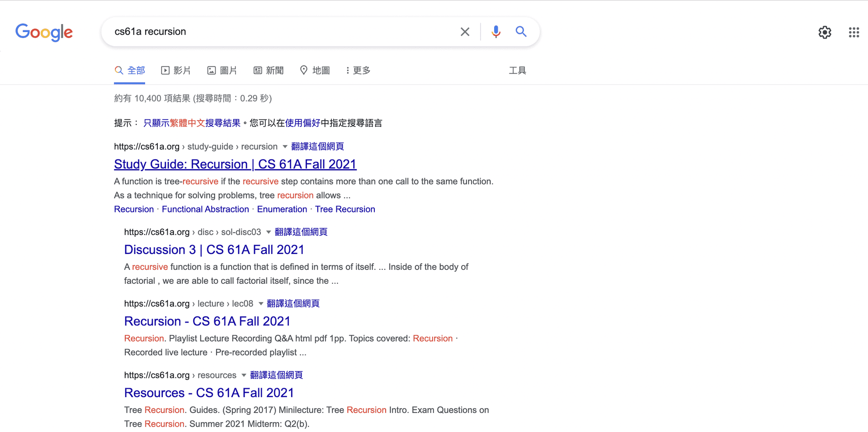This screenshot has height=432, width=868.
Task: Open the 工具 (Tools) options
Action: 517,70
